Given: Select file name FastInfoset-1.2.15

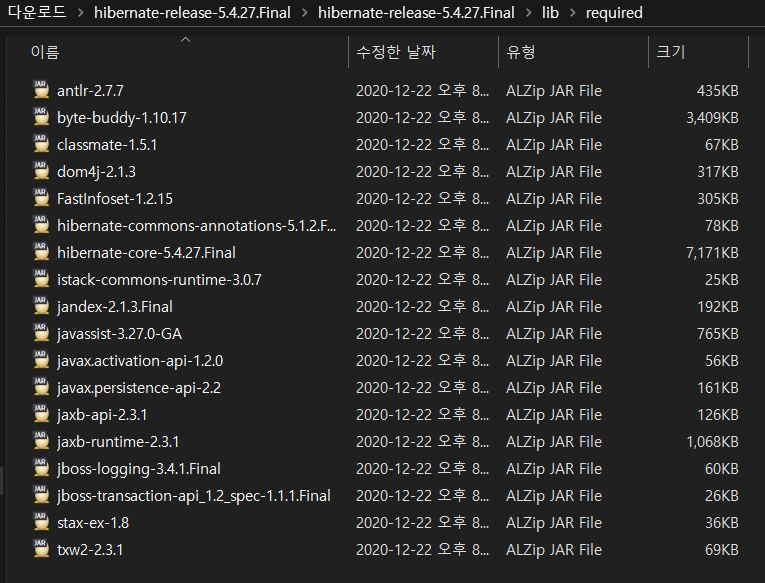Looking at the screenshot, I should (x=115, y=199).
